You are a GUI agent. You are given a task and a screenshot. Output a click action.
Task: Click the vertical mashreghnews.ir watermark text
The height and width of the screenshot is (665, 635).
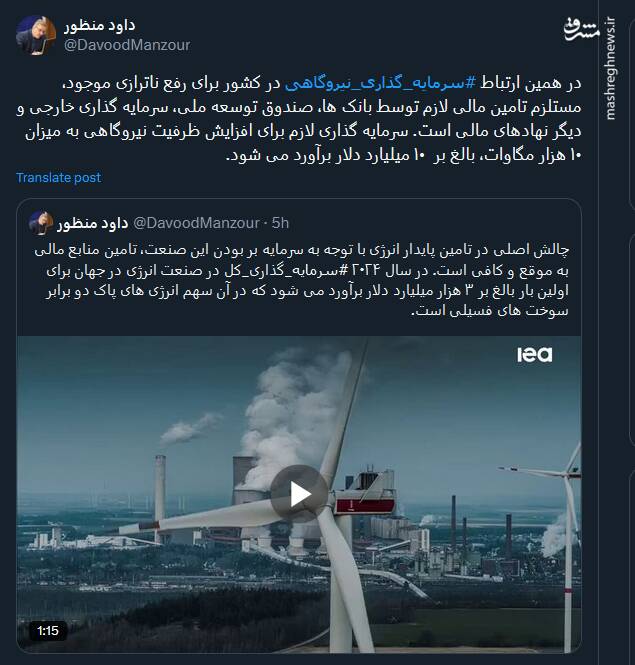(610, 69)
